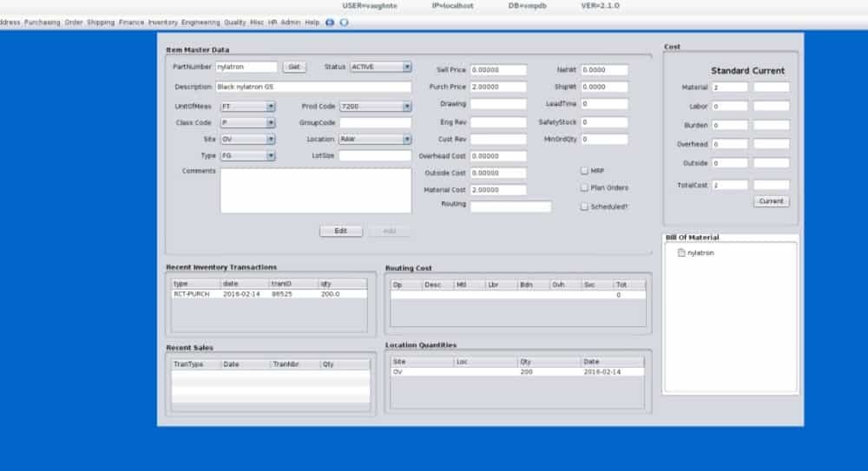The height and width of the screenshot is (471, 868).
Task: Focus the Sell Price input field
Action: (498, 70)
